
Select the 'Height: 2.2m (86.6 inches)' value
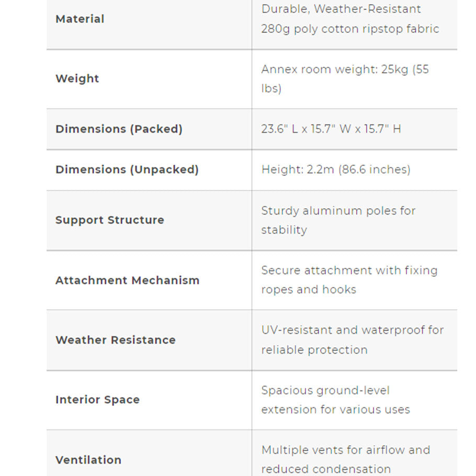(x=335, y=169)
